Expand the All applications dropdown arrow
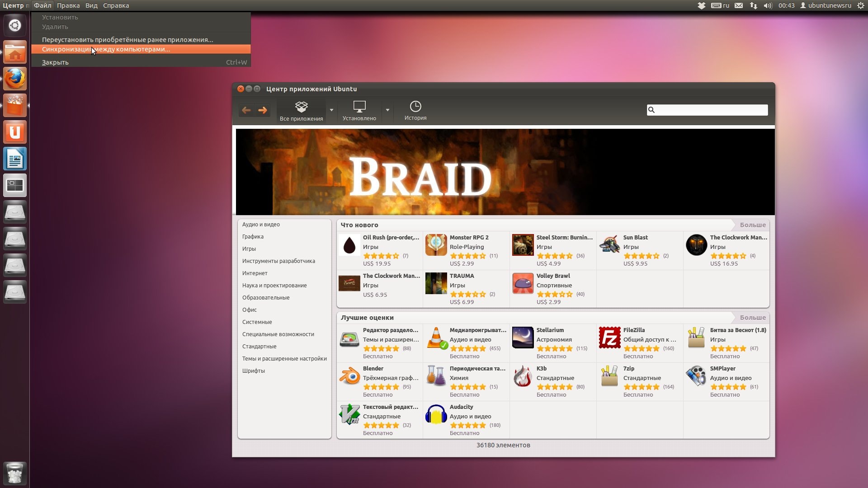The image size is (868, 488). point(331,110)
